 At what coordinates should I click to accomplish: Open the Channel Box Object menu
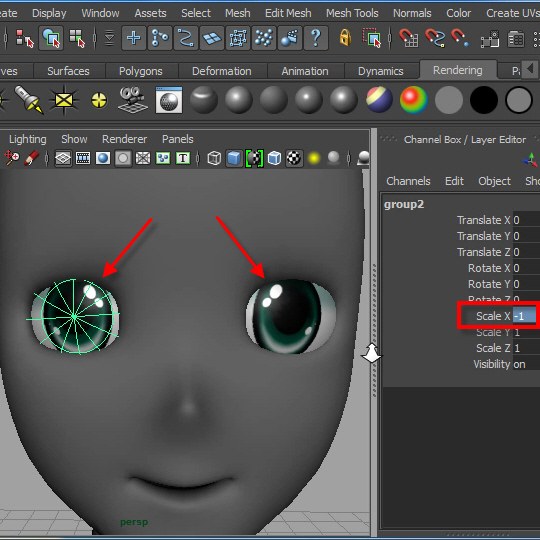[494, 181]
